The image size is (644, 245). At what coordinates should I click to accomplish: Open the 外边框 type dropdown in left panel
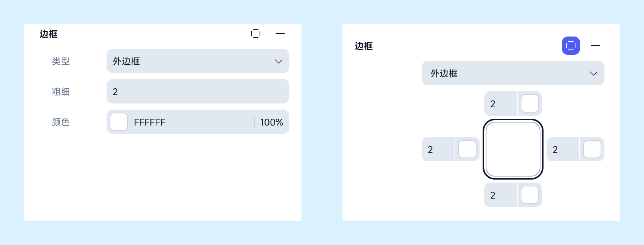click(x=198, y=61)
